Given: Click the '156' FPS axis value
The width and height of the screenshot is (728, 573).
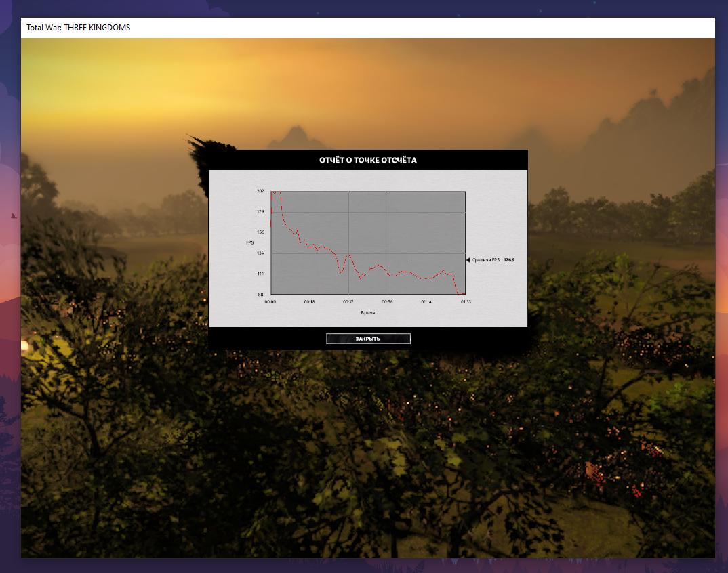Looking at the screenshot, I should coord(260,232).
